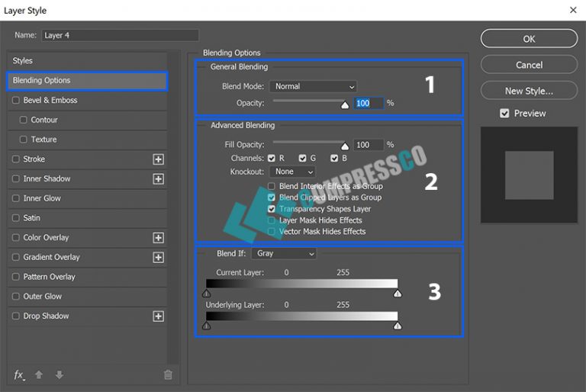Click the layer Name text field
The width and height of the screenshot is (586, 392).
pos(120,35)
